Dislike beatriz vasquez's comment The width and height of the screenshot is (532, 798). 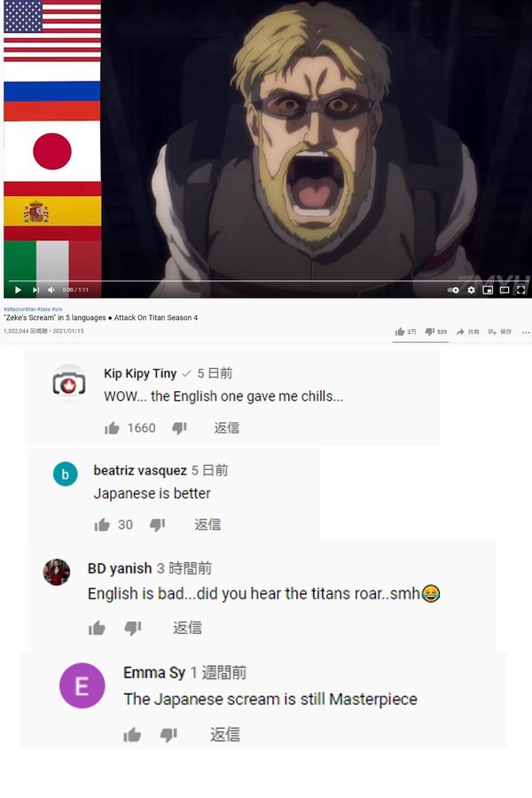click(x=157, y=525)
